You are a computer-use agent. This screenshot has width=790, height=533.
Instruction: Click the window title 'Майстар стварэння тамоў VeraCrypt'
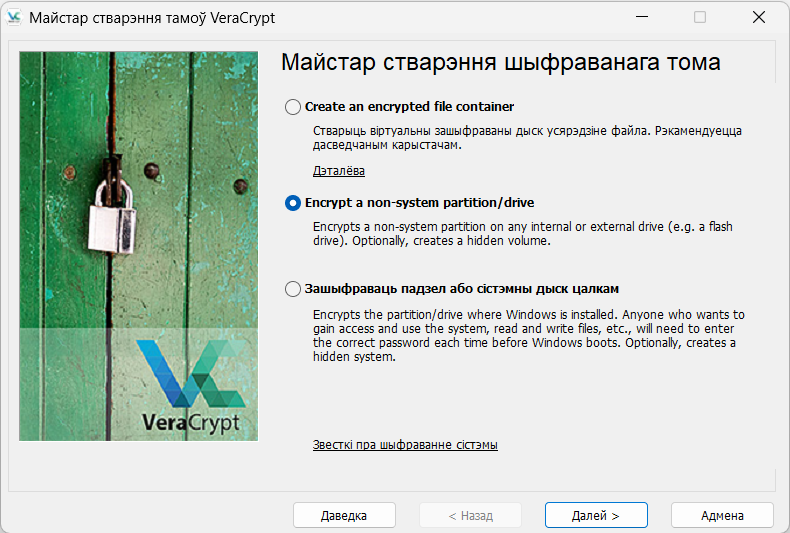pyautogui.click(x=152, y=18)
